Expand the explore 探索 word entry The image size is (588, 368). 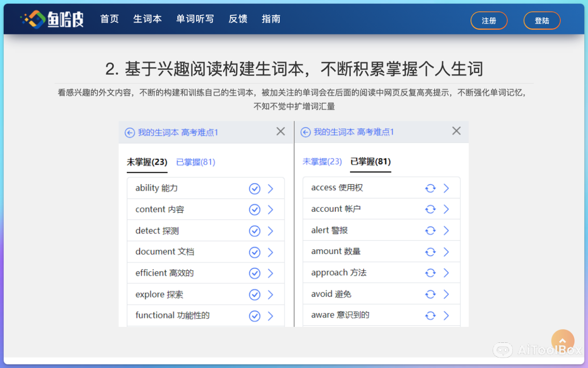click(270, 295)
